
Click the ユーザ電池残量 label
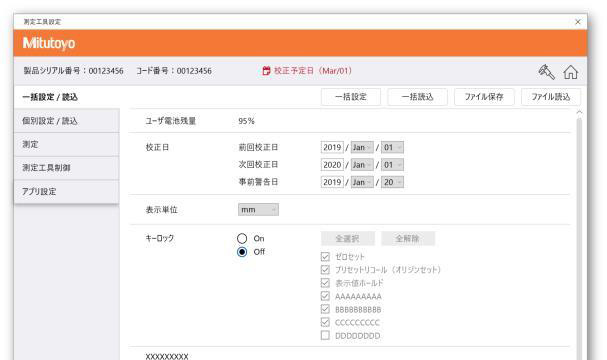coord(171,121)
